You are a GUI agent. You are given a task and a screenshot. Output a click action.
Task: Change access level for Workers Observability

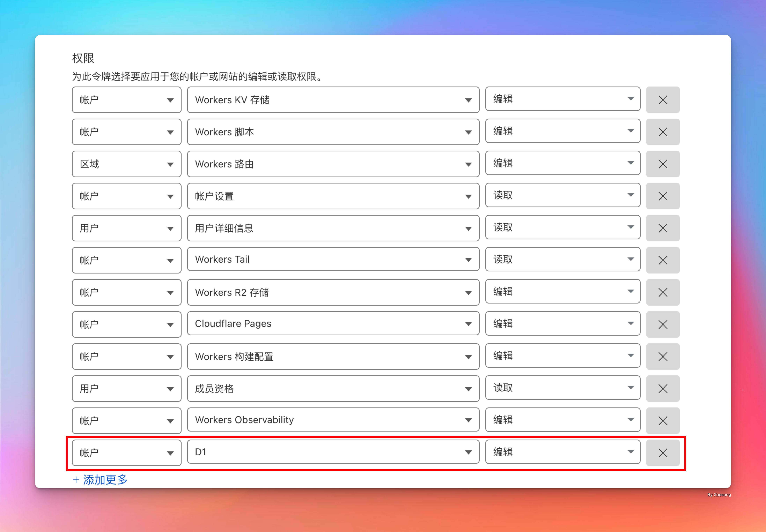pyautogui.click(x=563, y=420)
